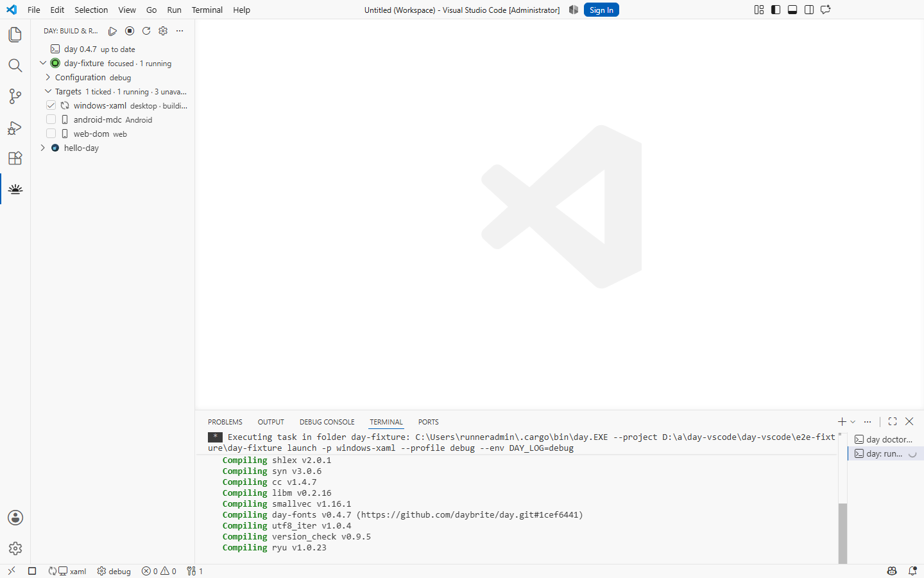Open the notifications bell
This screenshot has height=578, width=924.
click(912, 571)
